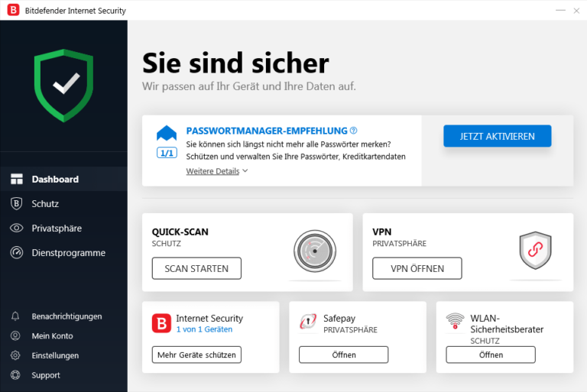Image resolution: width=587 pixels, height=392 pixels.
Task: Click the Internet Security red B icon
Action: tap(161, 323)
